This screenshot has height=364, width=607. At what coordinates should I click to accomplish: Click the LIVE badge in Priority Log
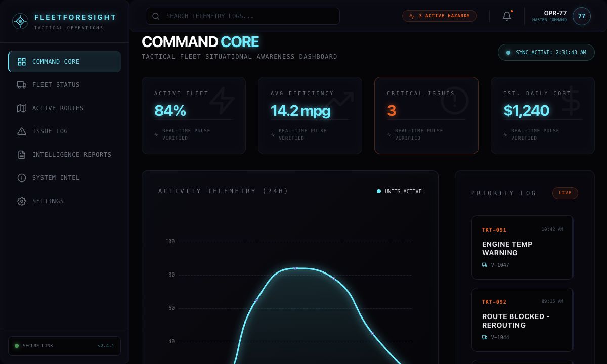point(565,193)
